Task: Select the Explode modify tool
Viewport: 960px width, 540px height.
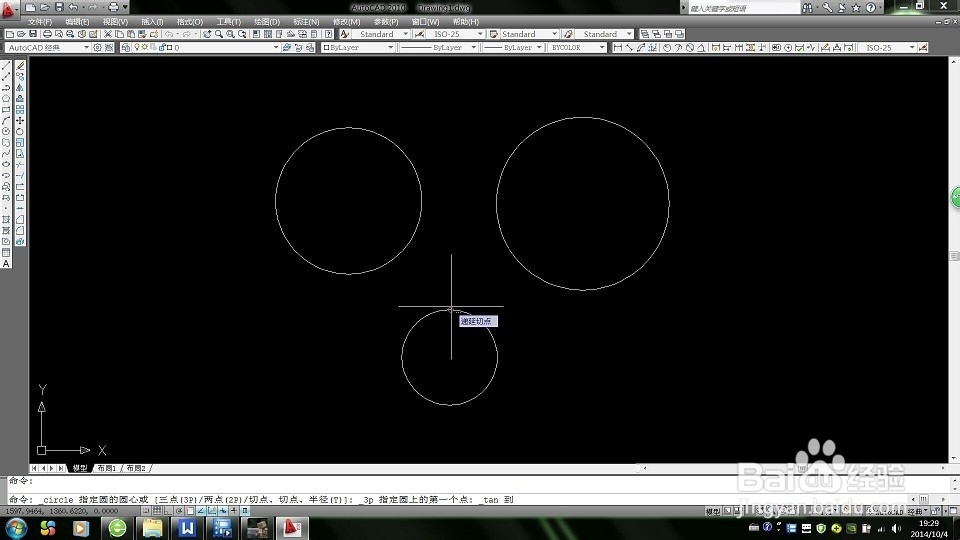Action: [20, 242]
